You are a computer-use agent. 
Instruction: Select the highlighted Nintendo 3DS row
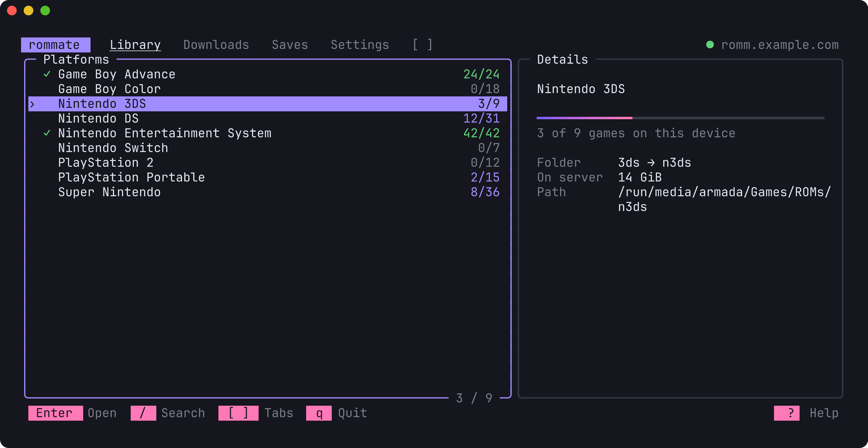[268, 104]
